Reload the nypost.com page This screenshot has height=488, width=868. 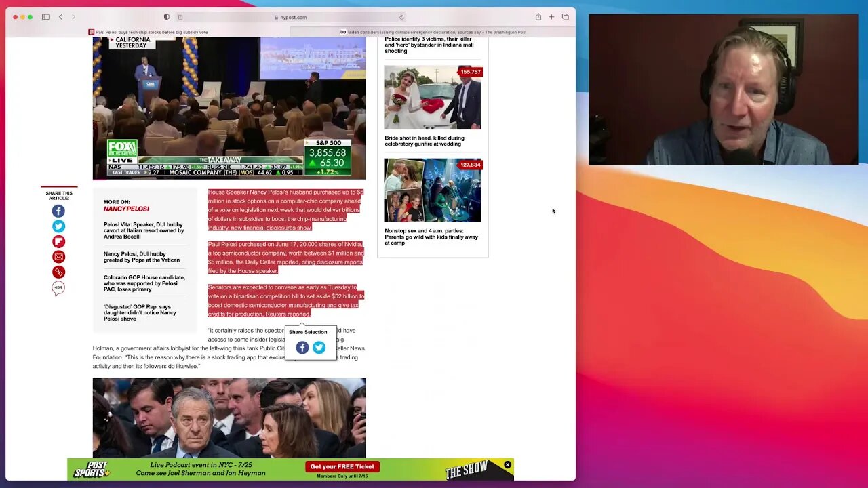coord(401,17)
